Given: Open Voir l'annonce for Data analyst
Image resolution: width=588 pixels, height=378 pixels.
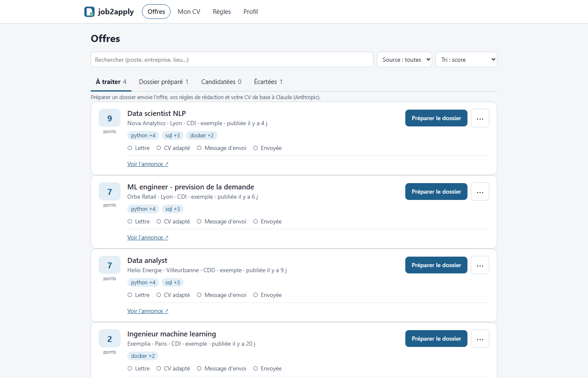Looking at the screenshot, I should [148, 311].
